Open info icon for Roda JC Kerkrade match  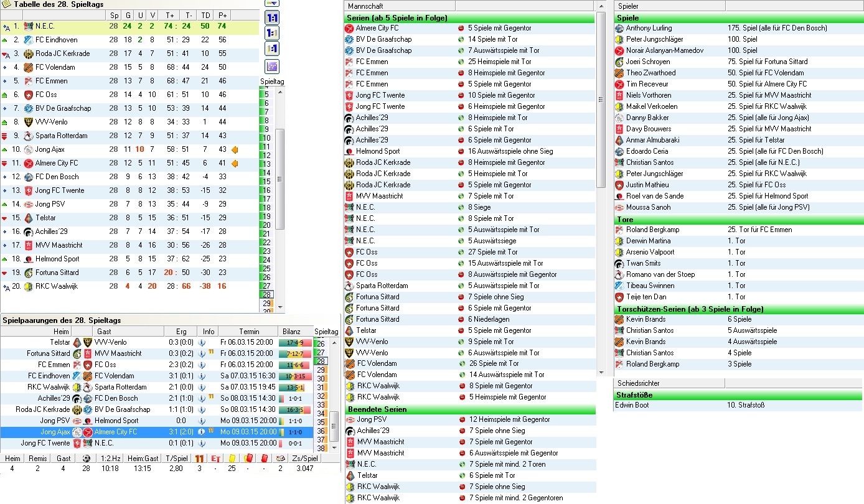(202, 409)
